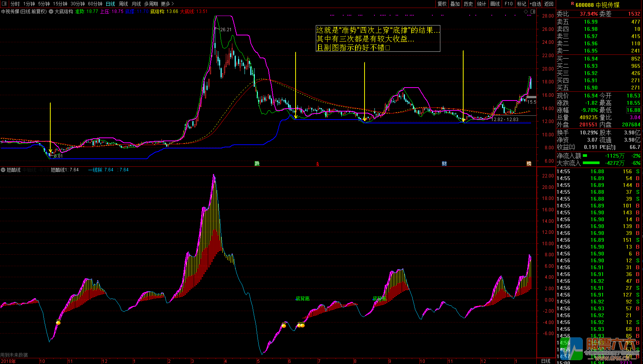Click the blue 财 event marker on chart

point(444,164)
